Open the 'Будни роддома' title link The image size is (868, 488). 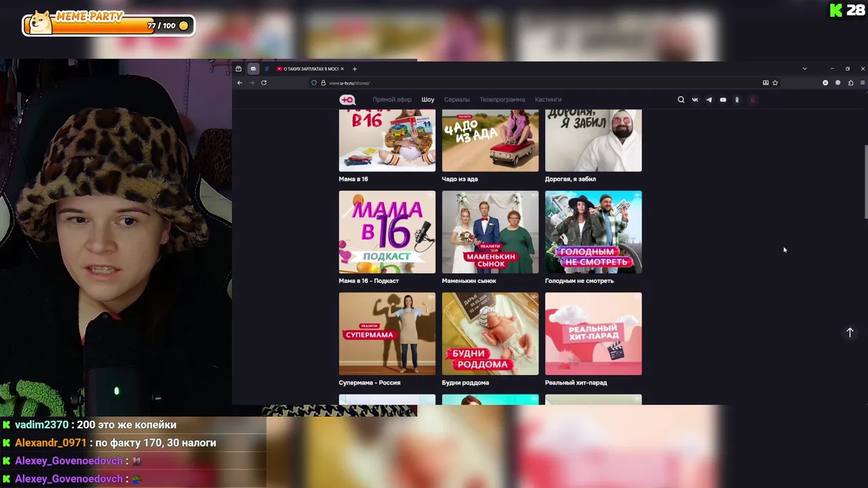tap(465, 382)
